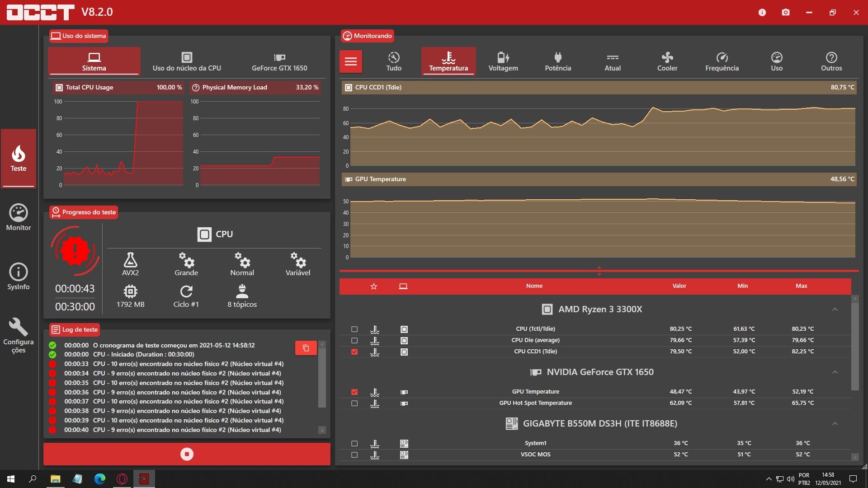Click the graph/table splitter arrows
This screenshot has width=868, height=488.
tap(599, 271)
